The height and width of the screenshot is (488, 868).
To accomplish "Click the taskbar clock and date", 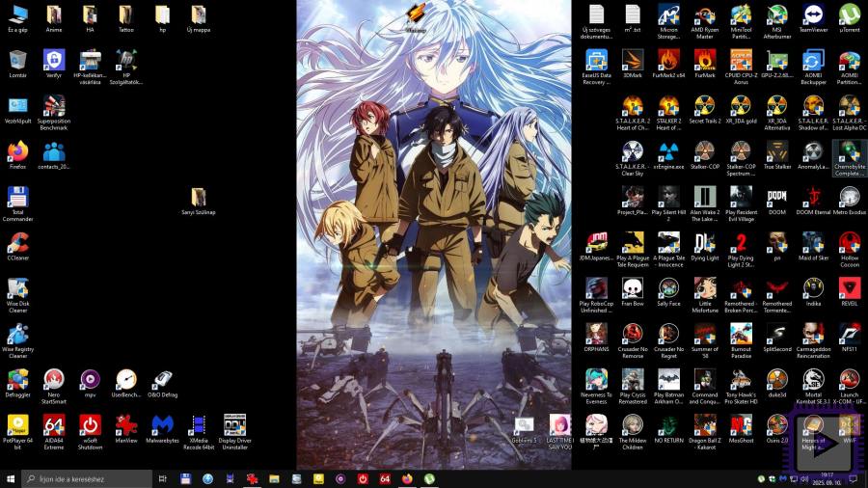I will pos(827,478).
